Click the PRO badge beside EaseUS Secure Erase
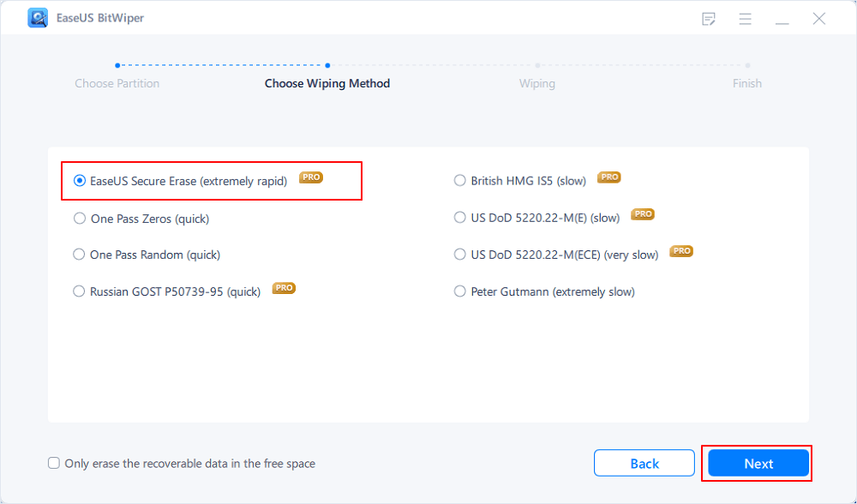This screenshot has width=857, height=504. tap(311, 177)
